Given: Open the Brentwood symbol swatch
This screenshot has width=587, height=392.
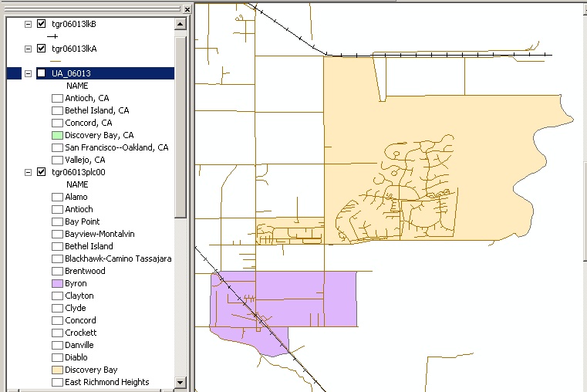Looking at the screenshot, I should point(57,272).
